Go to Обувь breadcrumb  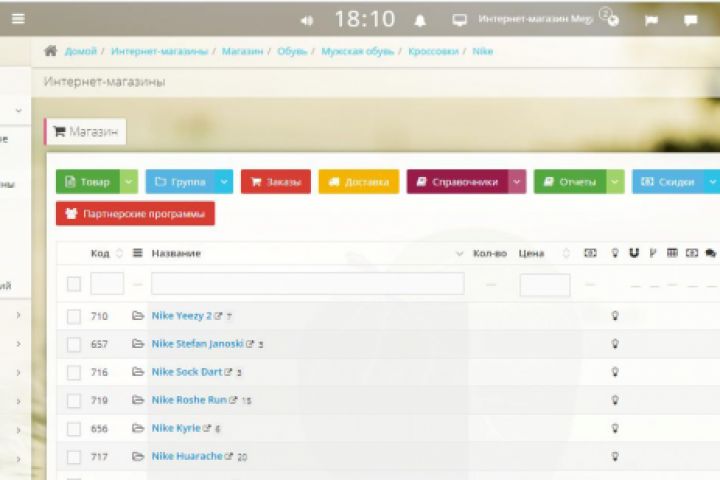pyautogui.click(x=292, y=51)
